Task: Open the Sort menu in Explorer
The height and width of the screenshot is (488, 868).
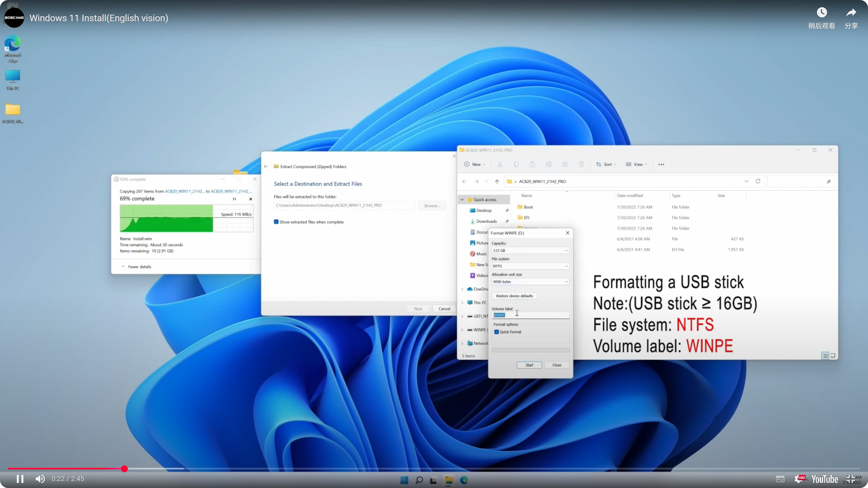Action: 606,164
